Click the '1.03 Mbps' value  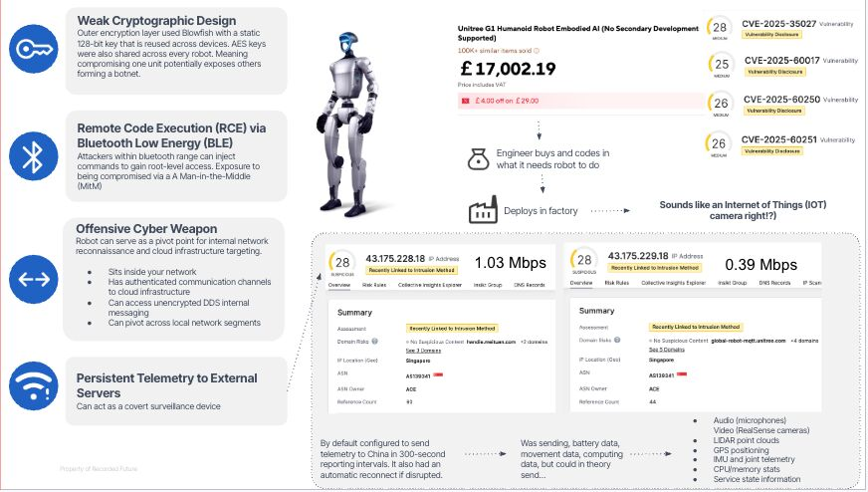tap(511, 263)
